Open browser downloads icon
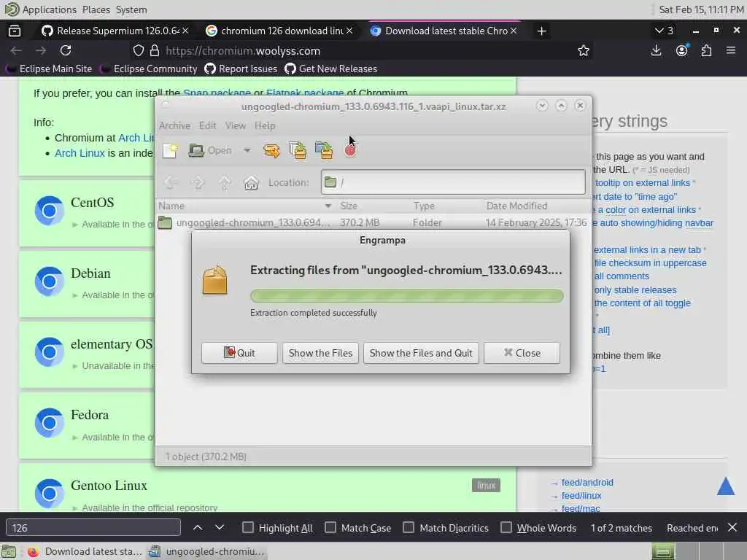Screen dimensions: 747x560 point(656,50)
